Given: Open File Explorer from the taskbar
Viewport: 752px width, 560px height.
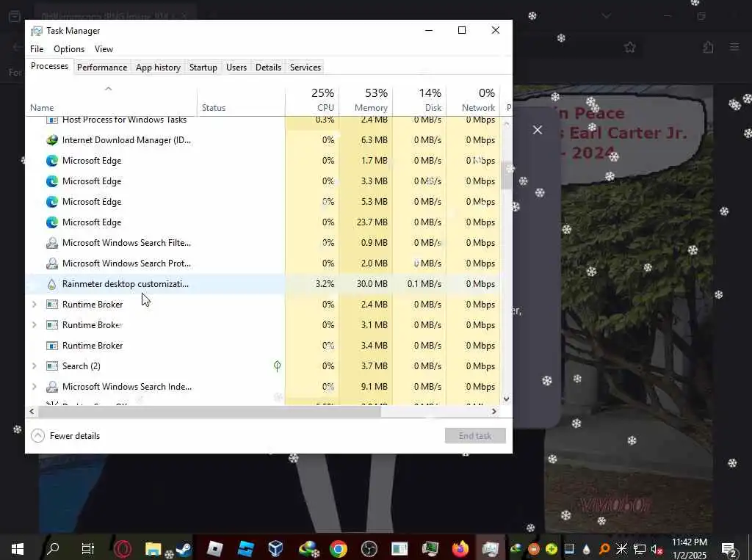Looking at the screenshot, I should (x=153, y=548).
